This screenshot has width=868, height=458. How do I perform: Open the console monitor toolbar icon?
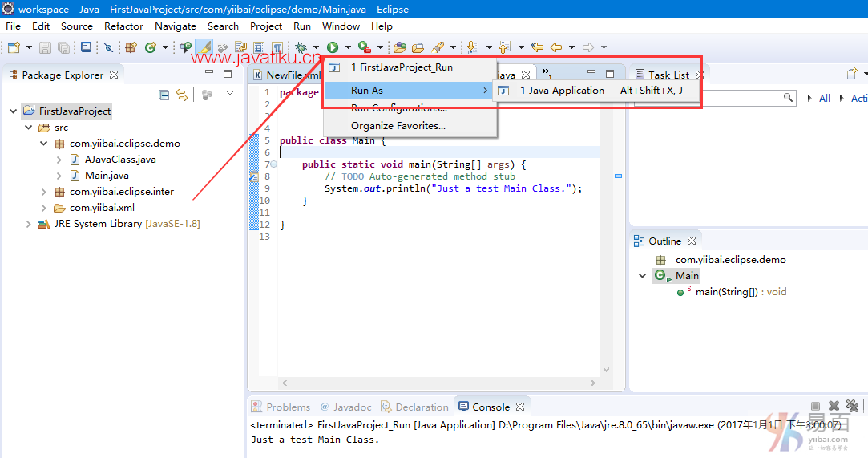pyautogui.click(x=86, y=47)
